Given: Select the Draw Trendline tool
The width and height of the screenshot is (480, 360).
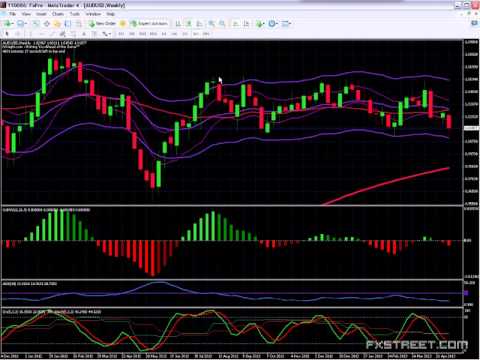Looking at the screenshot, I should [52, 34].
